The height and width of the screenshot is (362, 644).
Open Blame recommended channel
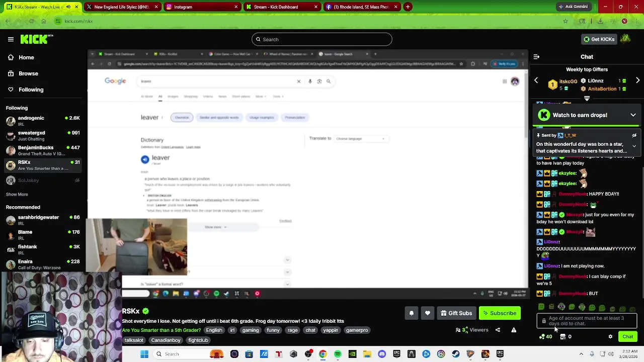pyautogui.click(x=43, y=235)
